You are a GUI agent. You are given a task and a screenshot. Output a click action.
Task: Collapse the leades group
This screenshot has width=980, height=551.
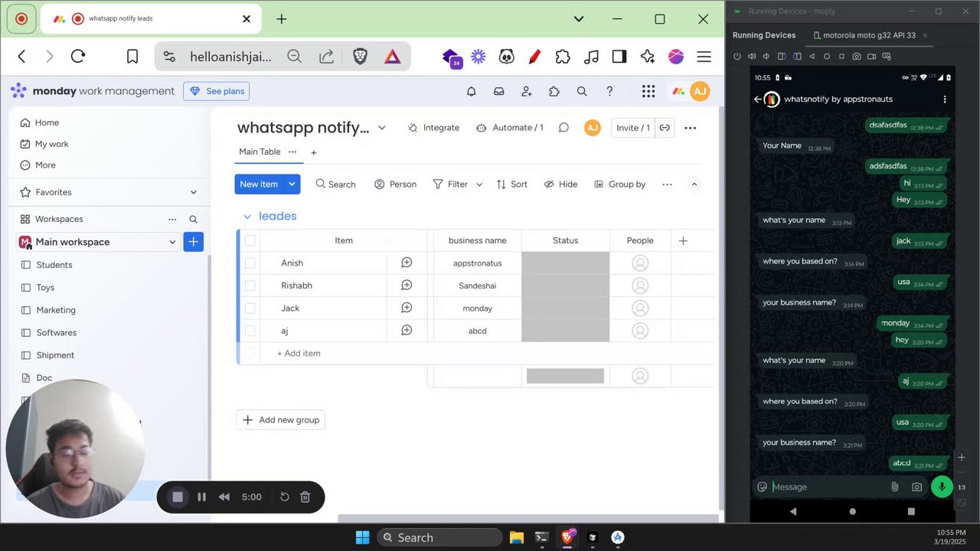tap(247, 217)
